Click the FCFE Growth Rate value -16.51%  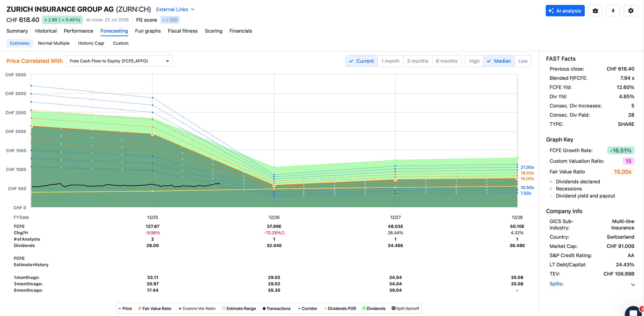621,150
